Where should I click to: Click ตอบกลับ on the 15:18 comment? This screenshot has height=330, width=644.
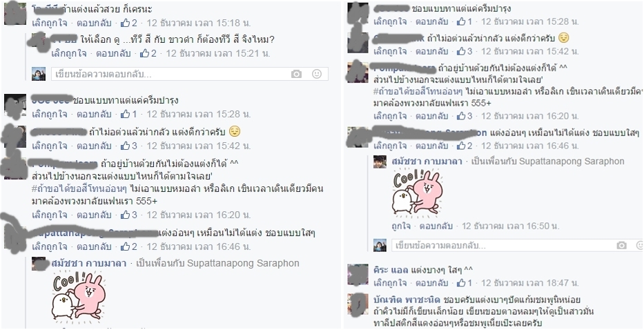(94, 23)
